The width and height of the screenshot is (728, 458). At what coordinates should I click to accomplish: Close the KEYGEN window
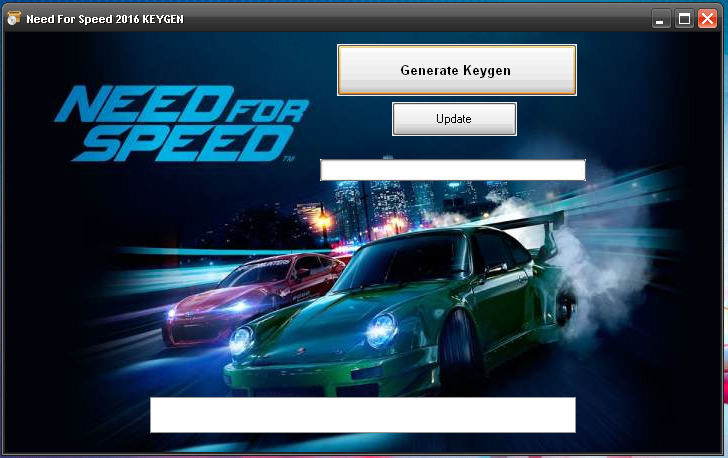coord(707,19)
